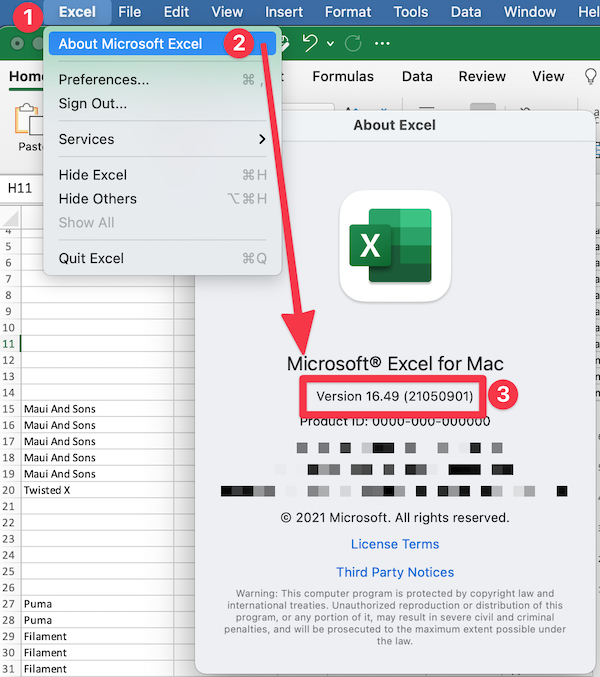The image size is (600, 677).
Task: Click the lightbulb Tell Me icon
Action: (x=590, y=77)
